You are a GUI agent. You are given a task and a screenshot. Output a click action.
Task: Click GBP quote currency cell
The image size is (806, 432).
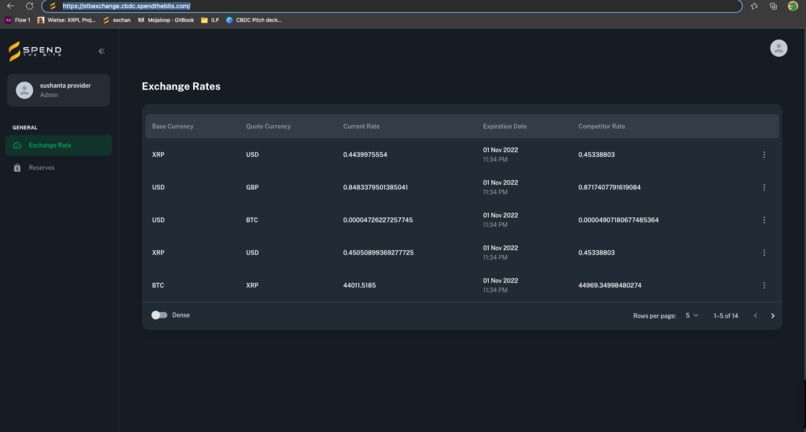(x=252, y=187)
